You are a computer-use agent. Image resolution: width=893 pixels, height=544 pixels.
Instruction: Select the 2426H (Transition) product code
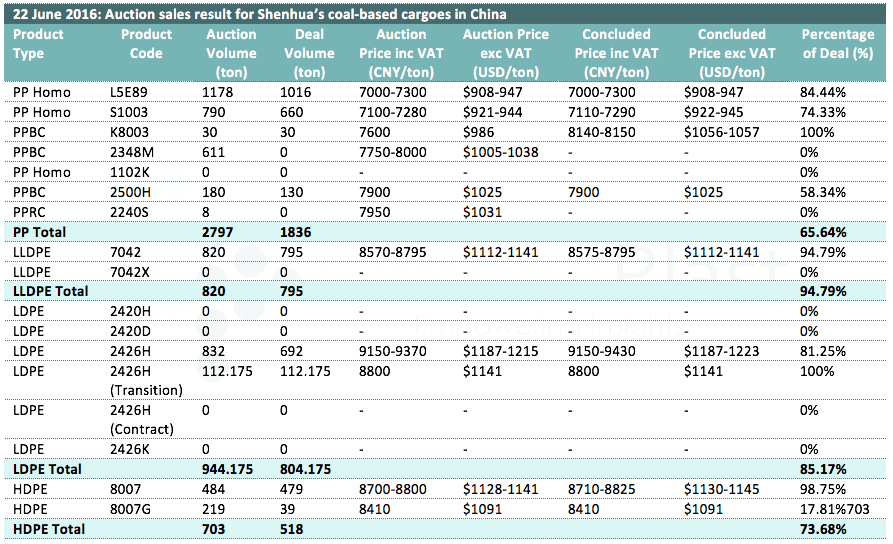(x=146, y=380)
